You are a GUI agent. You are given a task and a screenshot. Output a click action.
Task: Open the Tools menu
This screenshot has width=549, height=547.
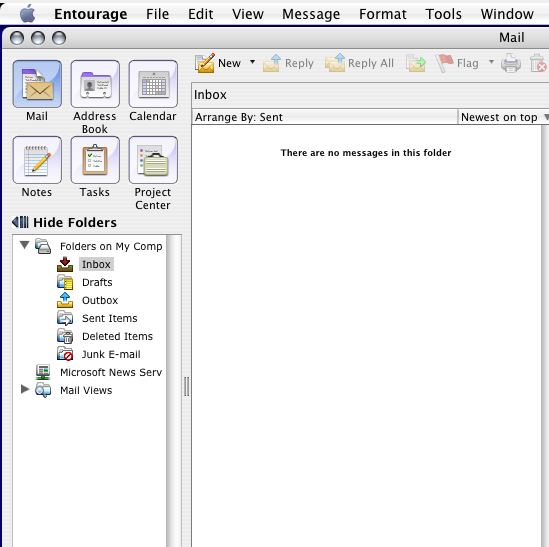point(443,14)
